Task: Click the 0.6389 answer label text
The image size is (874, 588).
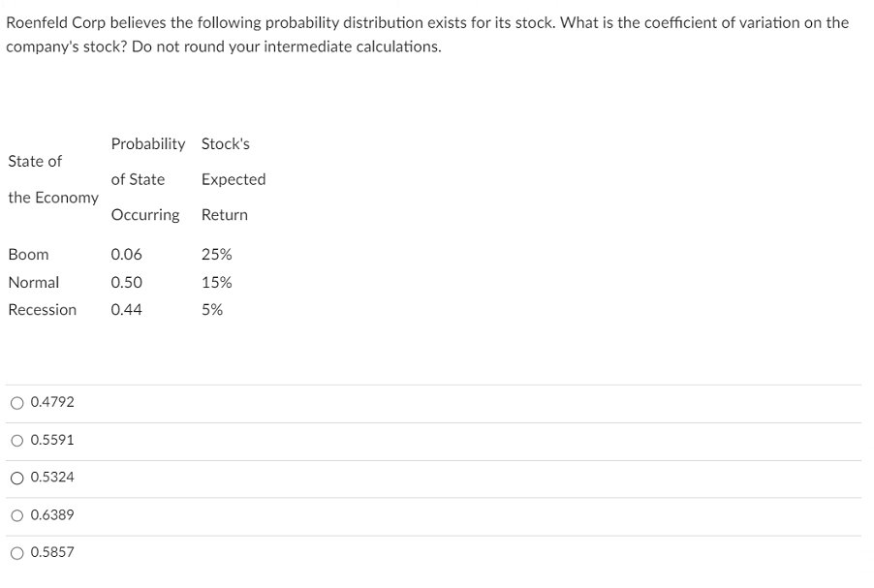Action: (51, 515)
